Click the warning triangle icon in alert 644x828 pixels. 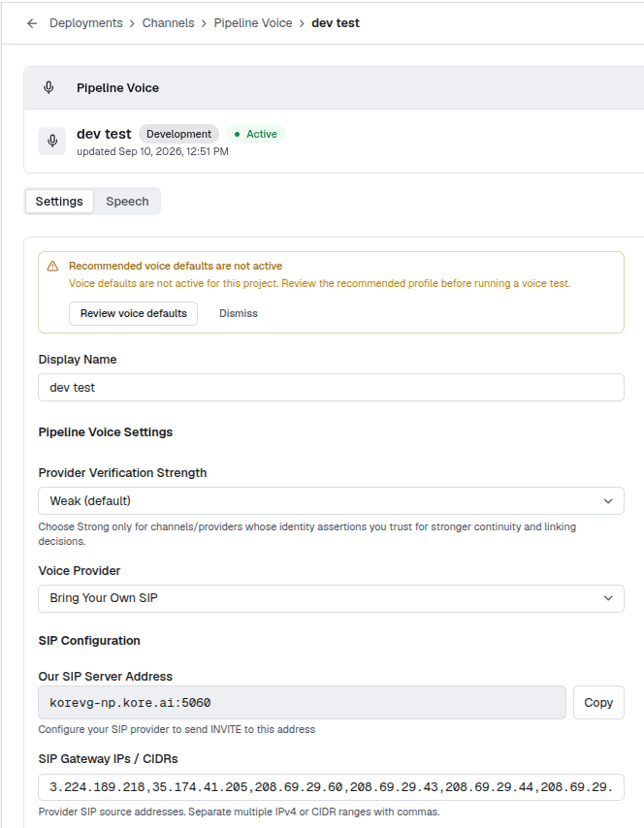pyautogui.click(x=52, y=266)
